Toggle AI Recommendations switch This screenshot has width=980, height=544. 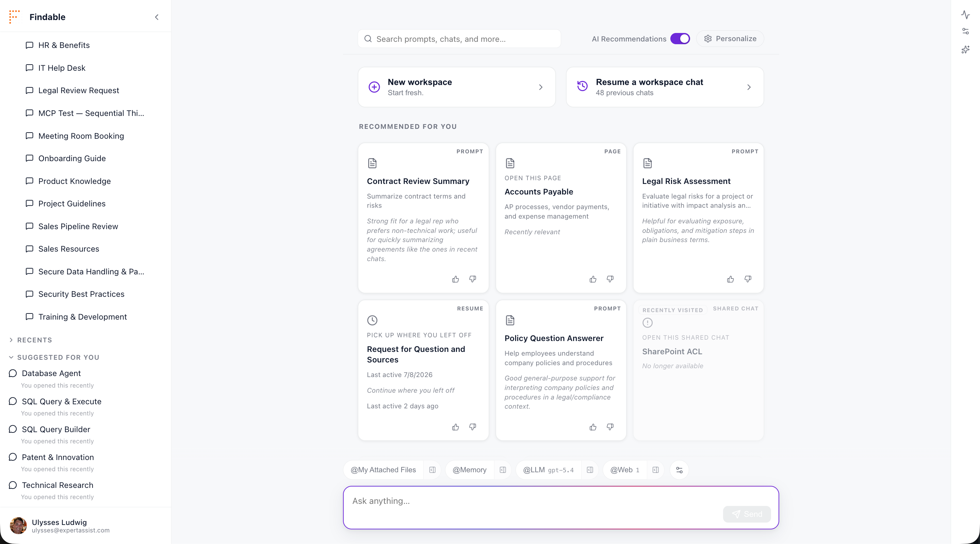click(680, 39)
